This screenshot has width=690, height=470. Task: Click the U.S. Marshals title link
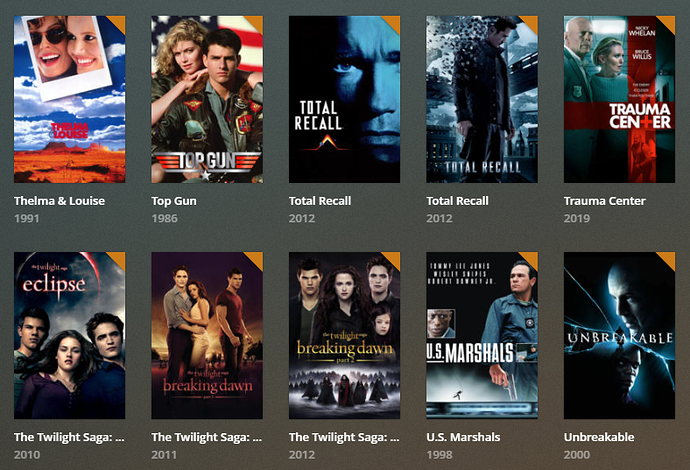(463, 437)
